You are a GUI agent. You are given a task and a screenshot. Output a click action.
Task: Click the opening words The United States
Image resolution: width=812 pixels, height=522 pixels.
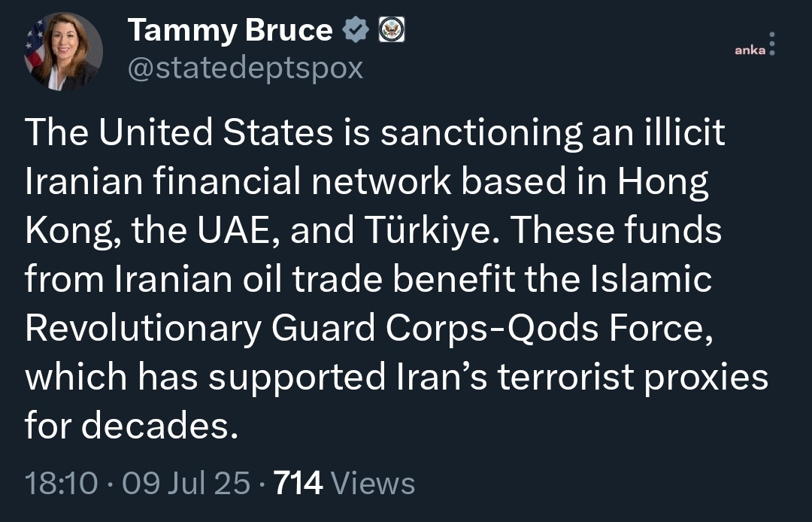point(179,132)
